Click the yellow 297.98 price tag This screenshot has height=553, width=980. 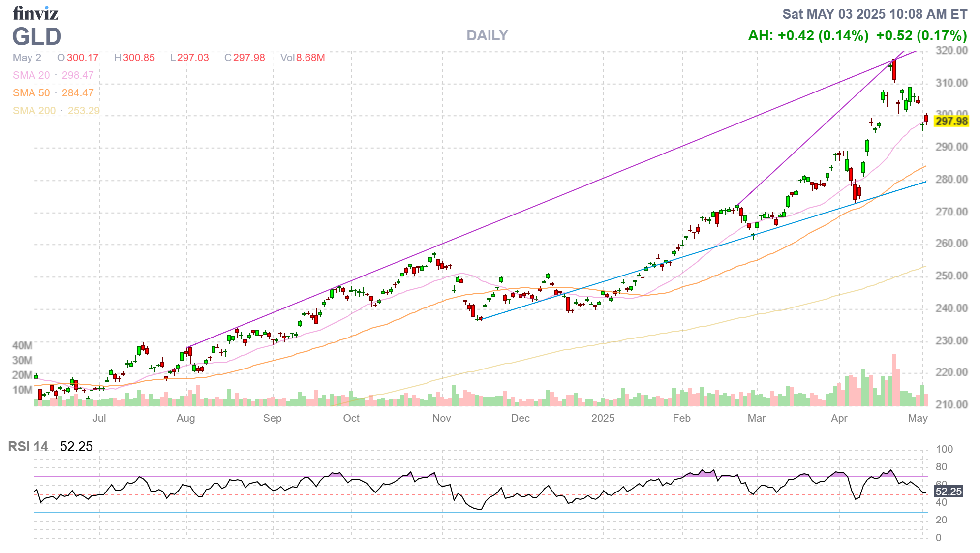(951, 121)
